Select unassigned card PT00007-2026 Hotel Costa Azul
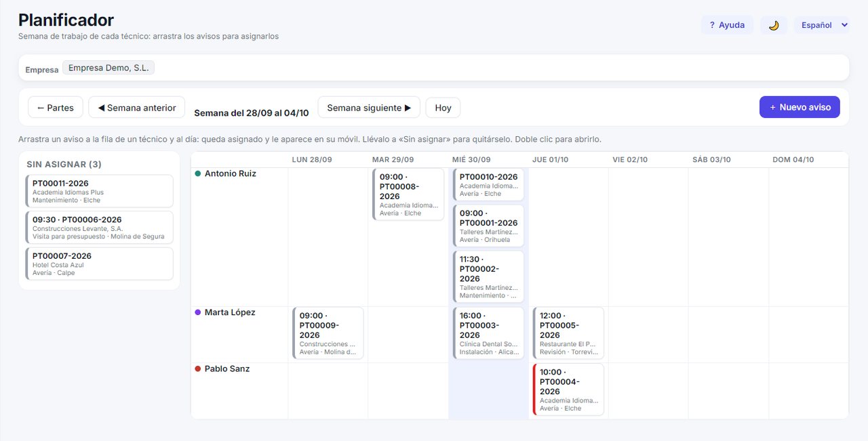This screenshot has height=441, width=868. coord(100,264)
